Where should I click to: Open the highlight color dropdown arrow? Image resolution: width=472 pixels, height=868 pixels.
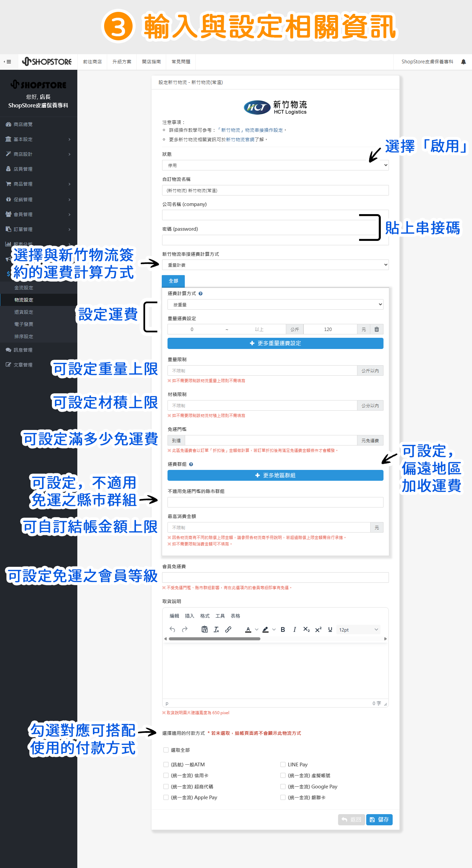tap(274, 629)
